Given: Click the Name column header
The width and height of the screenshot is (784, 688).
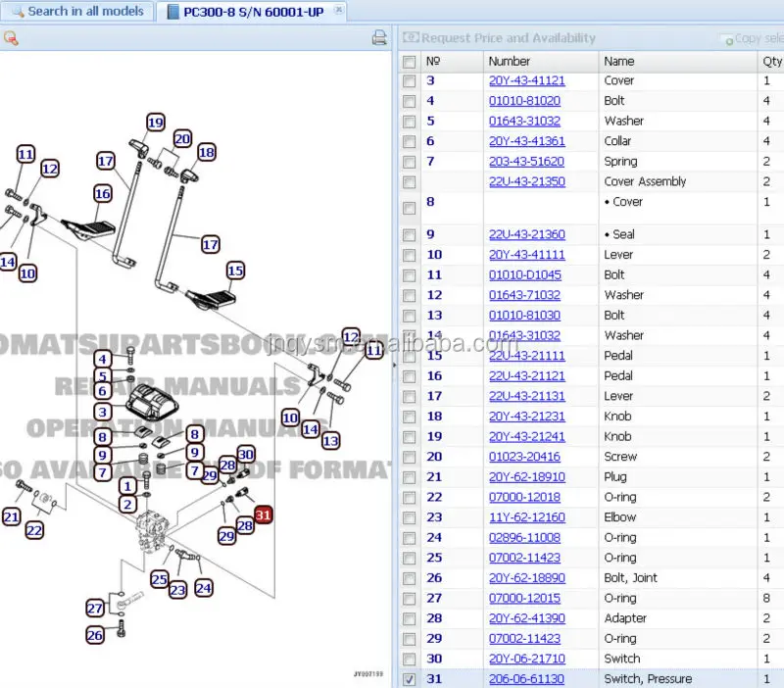Looking at the screenshot, I should [x=619, y=61].
